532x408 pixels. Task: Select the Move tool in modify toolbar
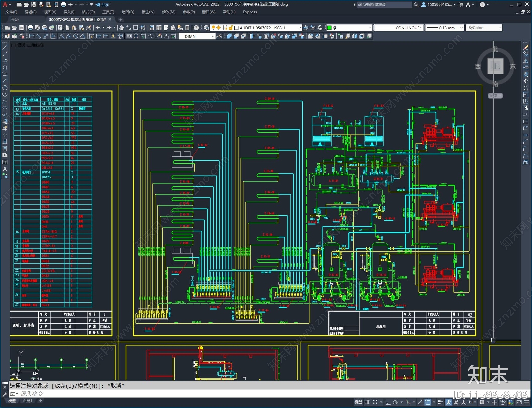click(526, 81)
